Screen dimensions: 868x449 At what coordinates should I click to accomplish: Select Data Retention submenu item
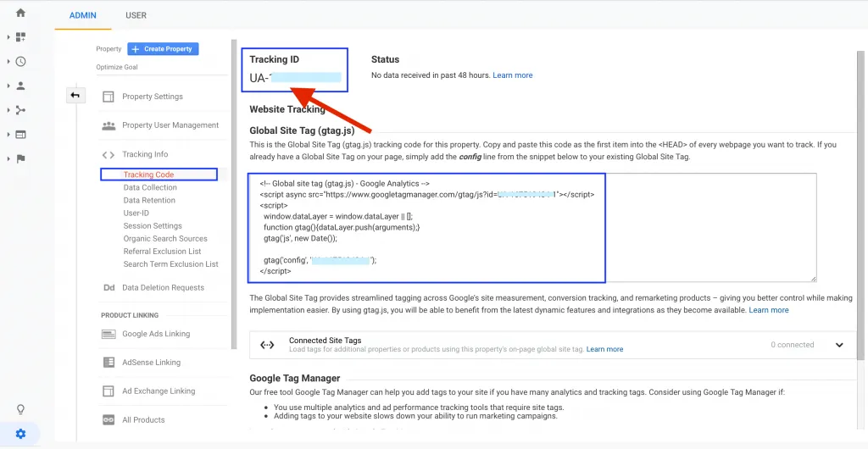coord(149,200)
